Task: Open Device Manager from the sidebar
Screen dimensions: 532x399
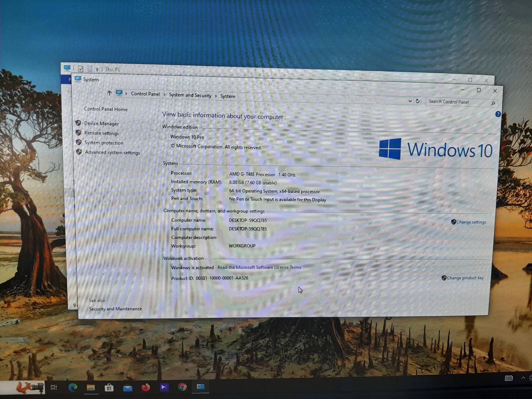Action: pyautogui.click(x=101, y=123)
